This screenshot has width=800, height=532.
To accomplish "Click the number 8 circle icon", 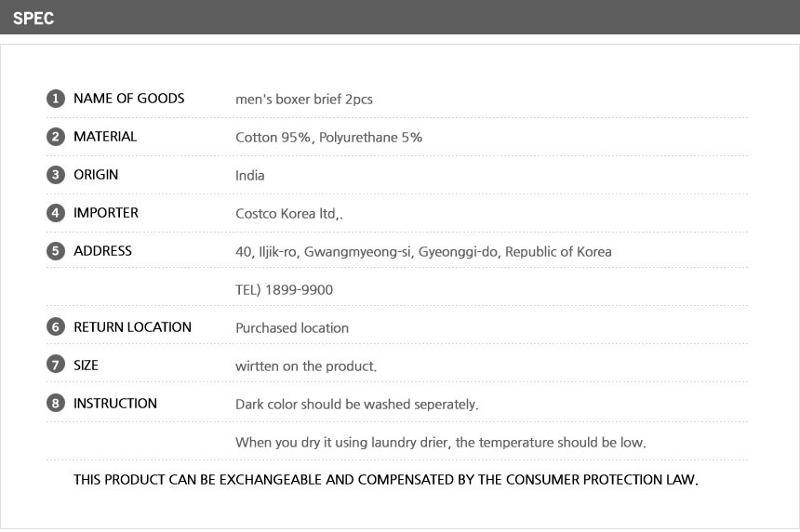I will point(55,404).
